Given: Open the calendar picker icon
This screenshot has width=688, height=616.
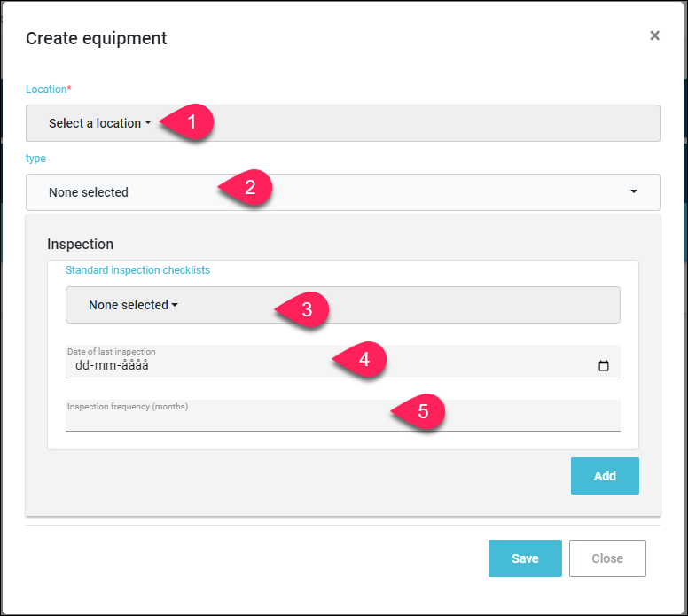Looking at the screenshot, I should point(603,365).
